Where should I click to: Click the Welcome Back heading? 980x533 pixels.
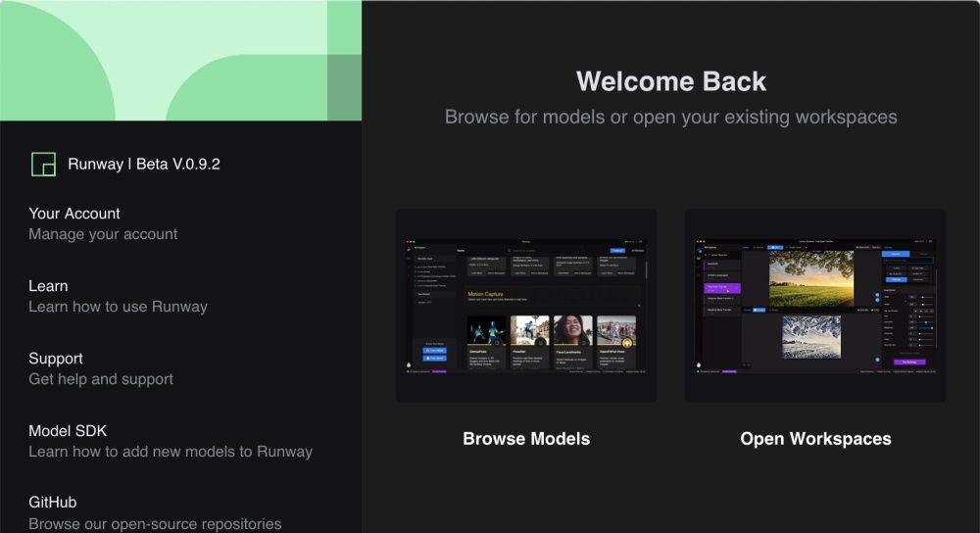671,81
